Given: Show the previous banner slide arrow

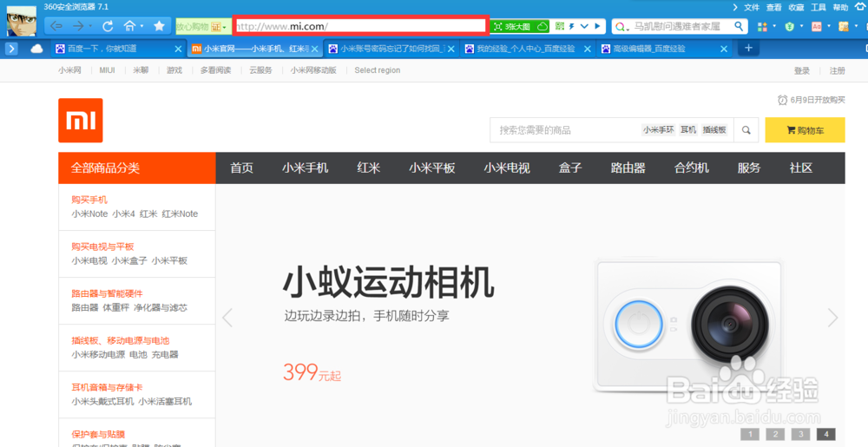Looking at the screenshot, I should [227, 318].
